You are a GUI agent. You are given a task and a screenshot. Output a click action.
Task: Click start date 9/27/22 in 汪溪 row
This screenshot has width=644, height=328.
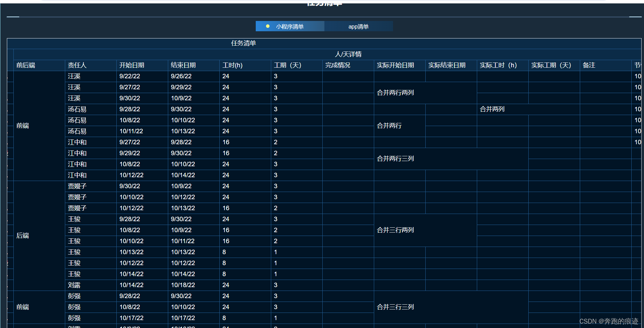[130, 87]
